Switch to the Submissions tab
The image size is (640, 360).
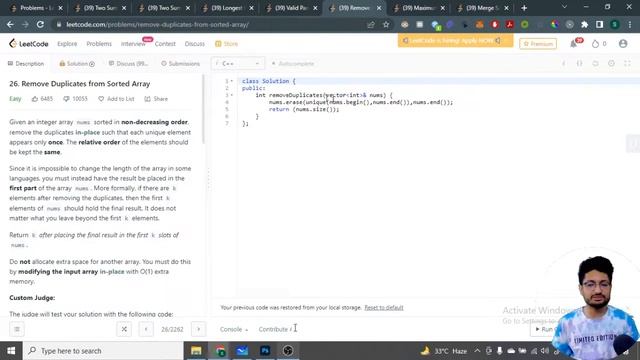point(180,64)
